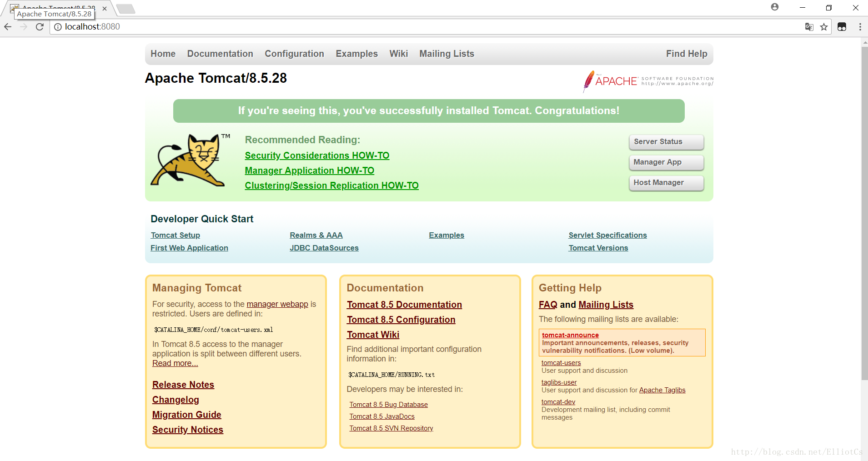Click the browser back arrow
The width and height of the screenshot is (868, 461).
click(8, 27)
